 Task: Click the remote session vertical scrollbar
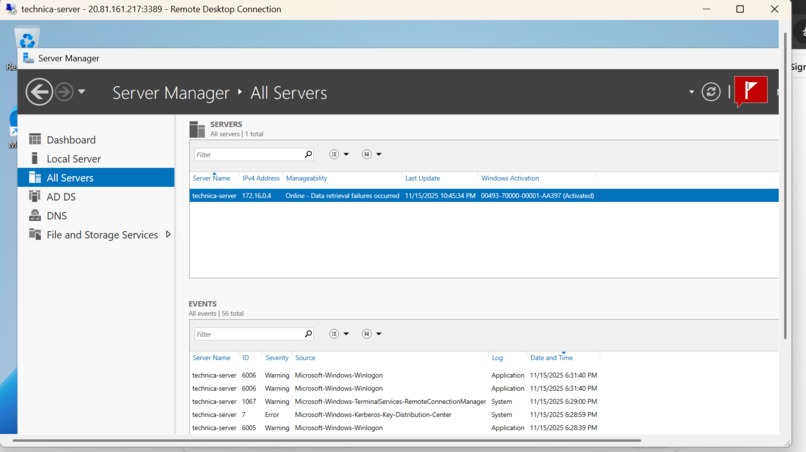(x=785, y=185)
